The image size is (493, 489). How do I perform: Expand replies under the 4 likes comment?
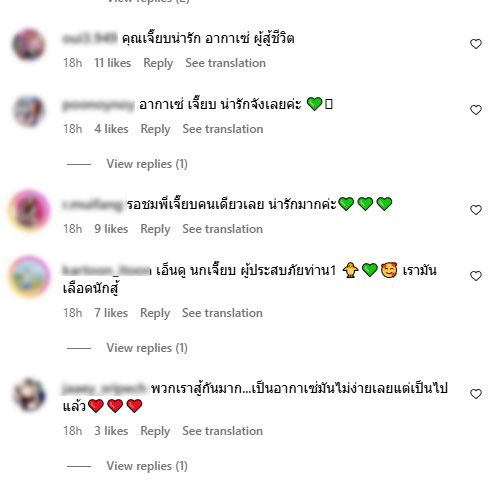point(147,164)
